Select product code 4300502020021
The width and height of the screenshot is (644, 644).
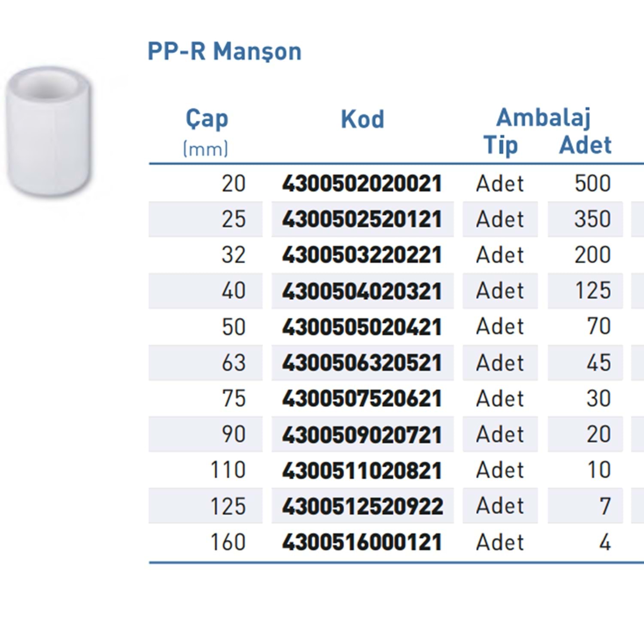pos(362,184)
